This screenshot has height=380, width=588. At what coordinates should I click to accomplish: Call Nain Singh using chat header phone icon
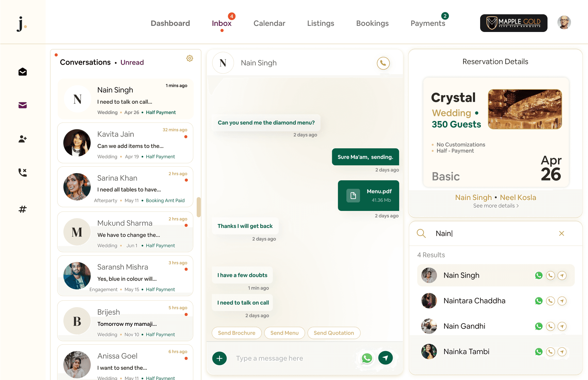click(x=383, y=63)
